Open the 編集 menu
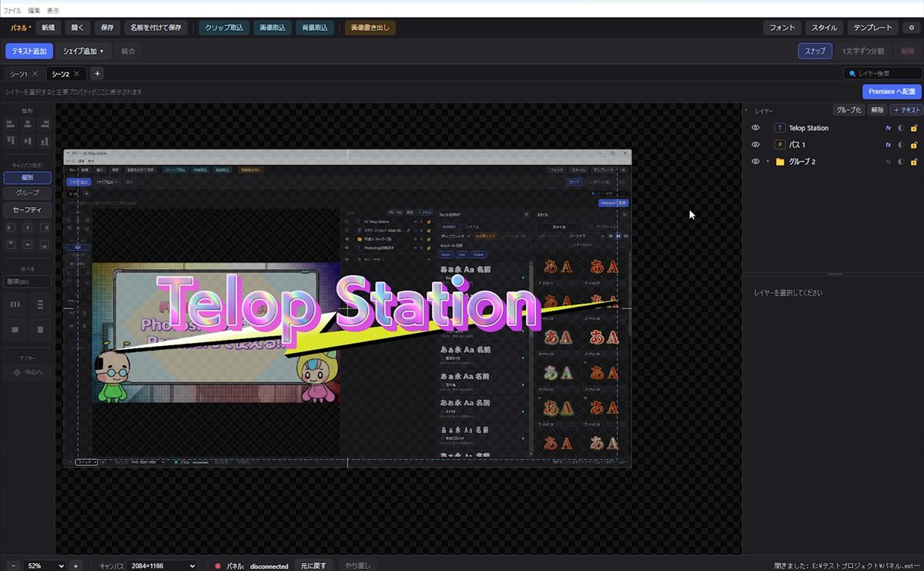 click(34, 11)
